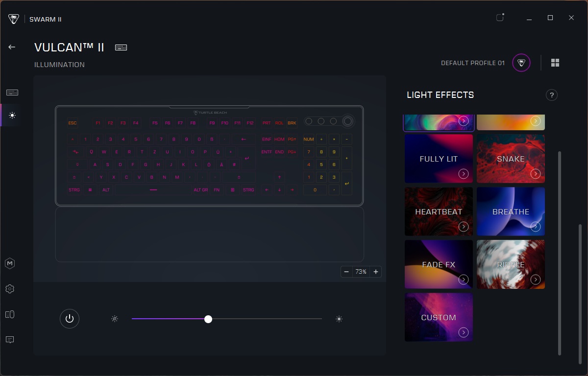This screenshot has width=588, height=376.
Task: Select the space bar on keyboard preview
Action: coord(153,189)
